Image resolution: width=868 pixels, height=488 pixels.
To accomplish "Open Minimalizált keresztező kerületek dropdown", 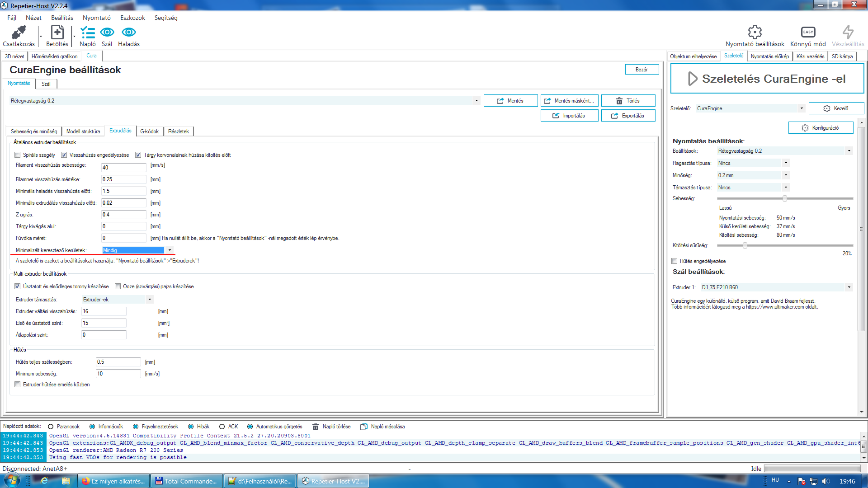I will (x=170, y=250).
